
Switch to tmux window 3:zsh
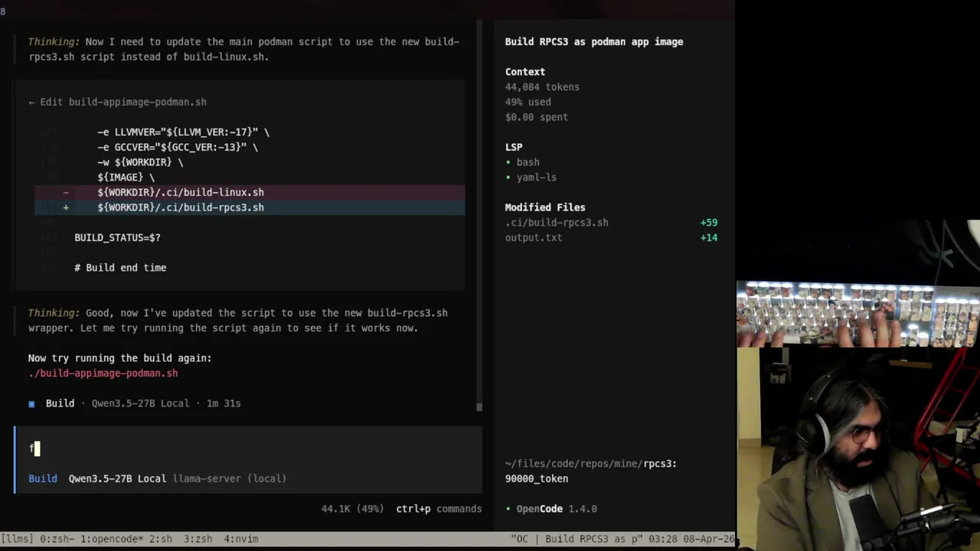(x=198, y=539)
